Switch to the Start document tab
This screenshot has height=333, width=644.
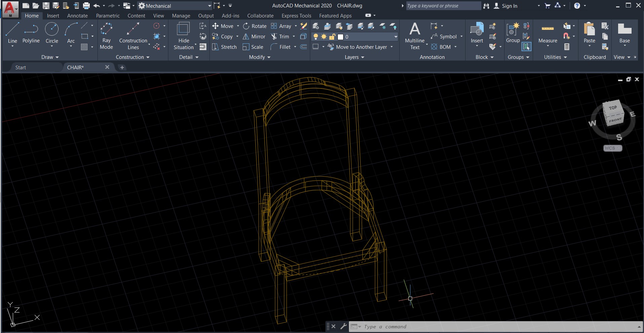[21, 67]
